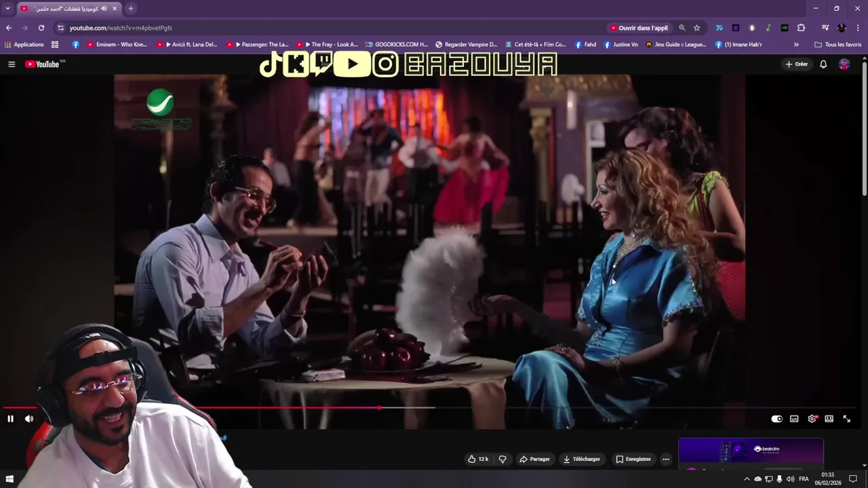
Task: Like the video with thumbs up
Action: tap(478, 459)
